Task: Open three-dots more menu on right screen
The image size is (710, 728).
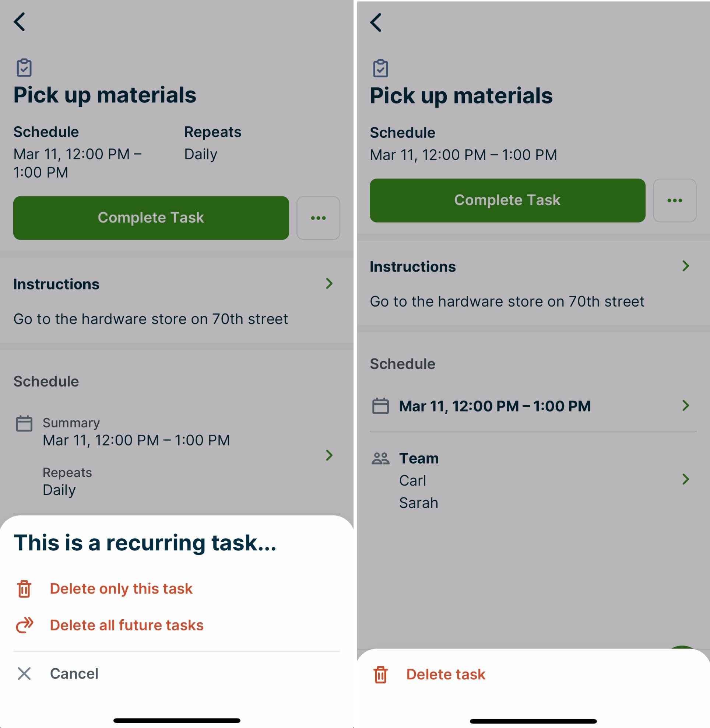Action: click(x=675, y=200)
